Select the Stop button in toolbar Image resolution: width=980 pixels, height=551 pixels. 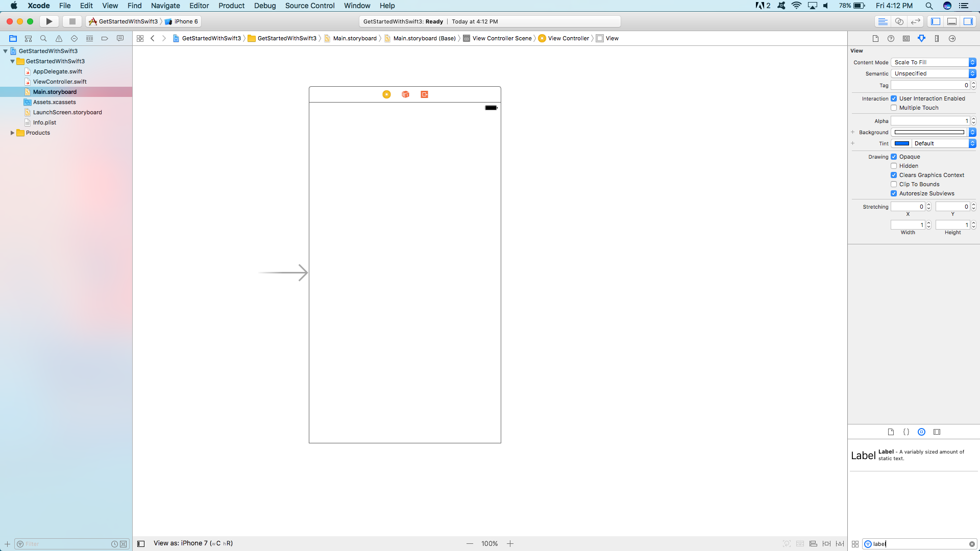tap(72, 21)
